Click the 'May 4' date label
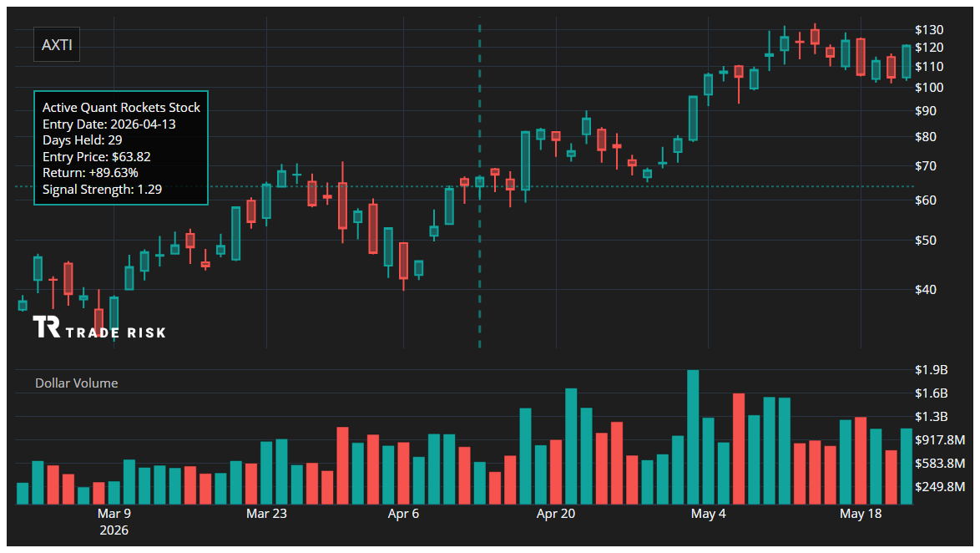This screenshot has height=553, width=980. (708, 514)
